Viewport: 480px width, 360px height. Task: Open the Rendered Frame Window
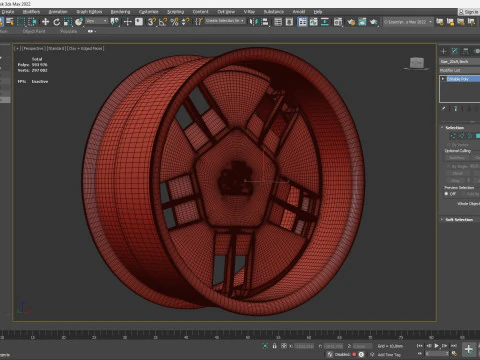(362, 22)
